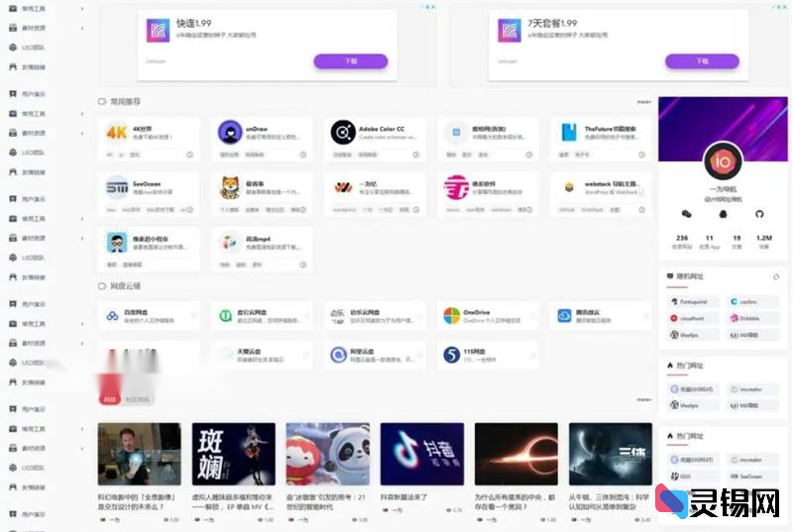Viewport: 793px width, 532px height.
Task: Click the 常用推荐 section heading
Action: (x=126, y=102)
